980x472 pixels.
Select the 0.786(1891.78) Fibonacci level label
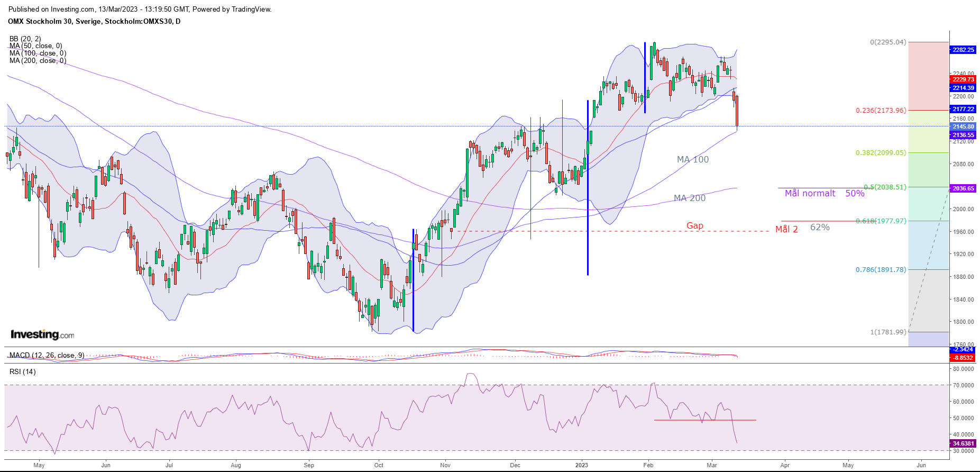881,270
